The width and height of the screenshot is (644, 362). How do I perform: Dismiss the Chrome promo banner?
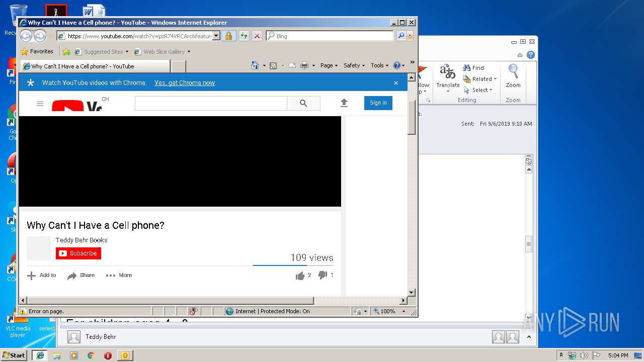pyautogui.click(x=396, y=83)
